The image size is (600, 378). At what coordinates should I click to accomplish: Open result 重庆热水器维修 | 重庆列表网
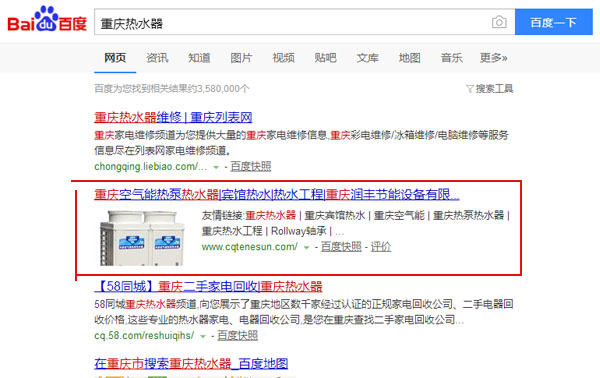173,117
